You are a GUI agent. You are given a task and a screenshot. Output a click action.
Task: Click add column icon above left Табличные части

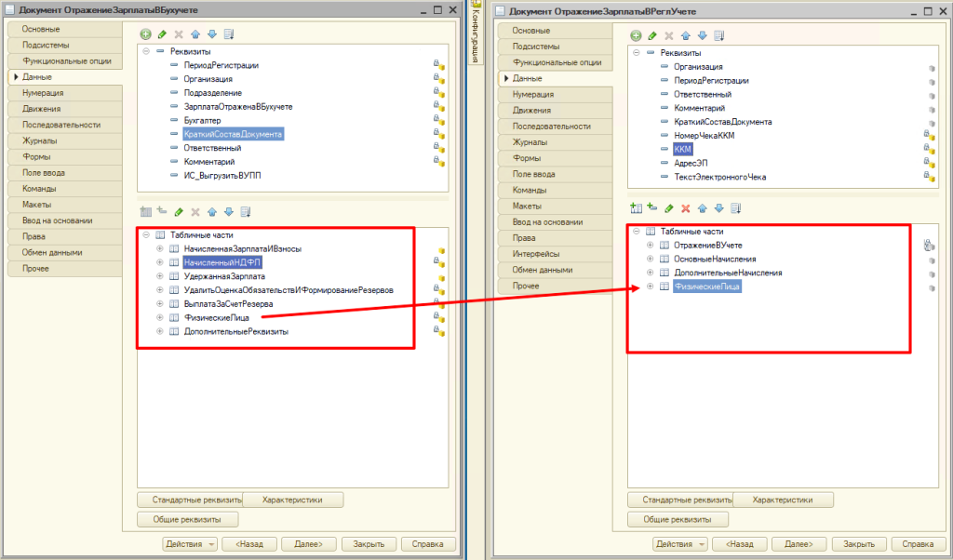[x=161, y=212]
